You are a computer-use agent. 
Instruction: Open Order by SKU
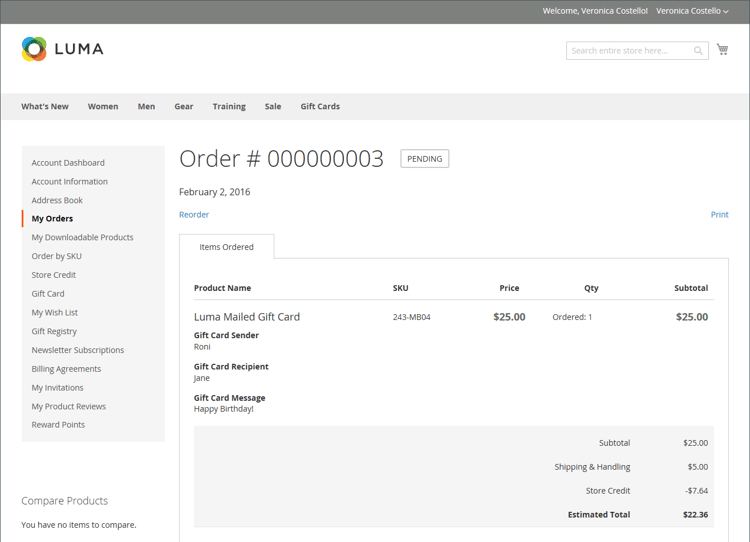56,256
